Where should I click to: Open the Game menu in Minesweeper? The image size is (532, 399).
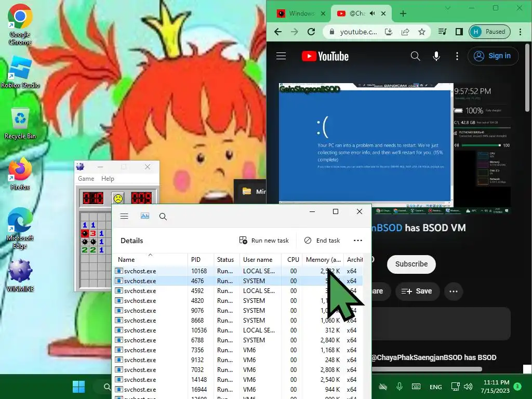(x=86, y=179)
